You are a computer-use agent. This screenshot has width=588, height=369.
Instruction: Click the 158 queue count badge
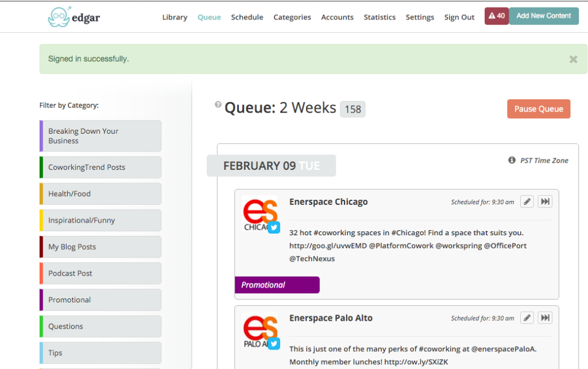click(x=353, y=109)
